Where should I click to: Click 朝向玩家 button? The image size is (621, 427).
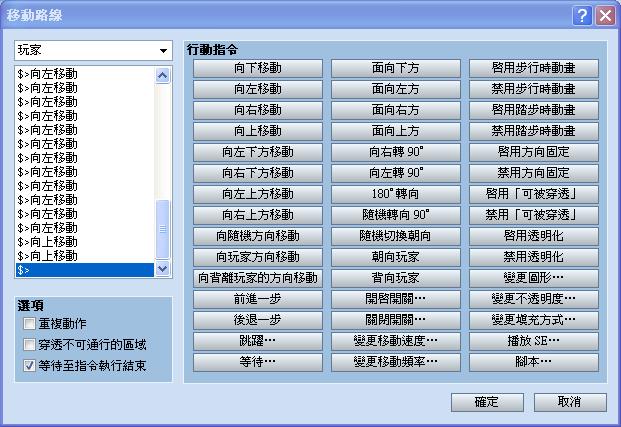click(x=396, y=257)
